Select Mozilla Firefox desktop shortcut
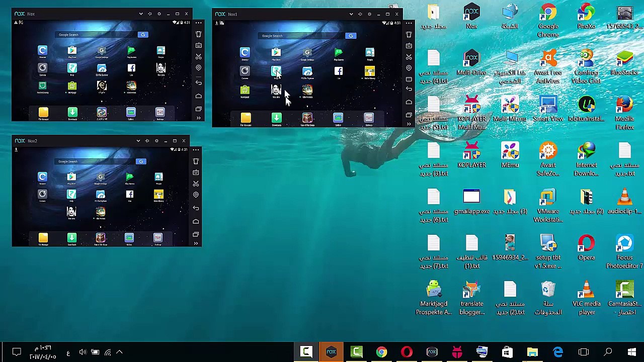The width and height of the screenshot is (644, 362). pos(624,114)
